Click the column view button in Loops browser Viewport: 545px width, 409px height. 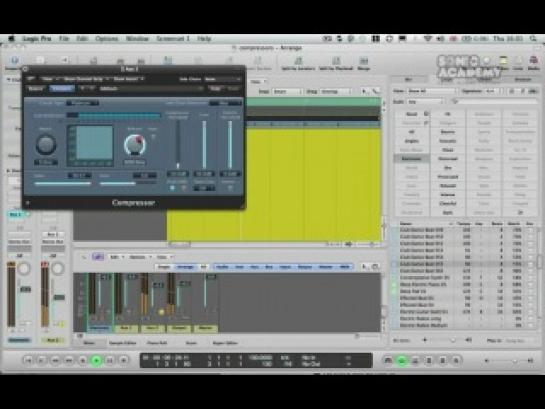point(512,91)
